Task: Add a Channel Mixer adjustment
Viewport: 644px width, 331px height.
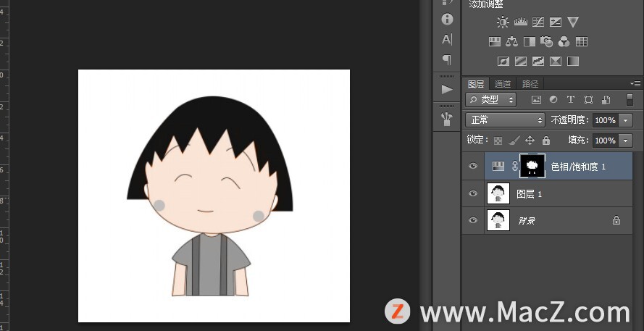Action: tap(564, 41)
